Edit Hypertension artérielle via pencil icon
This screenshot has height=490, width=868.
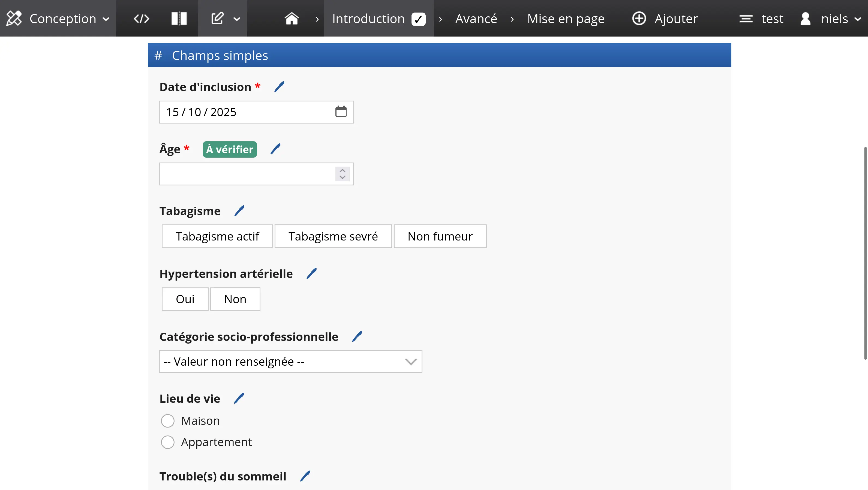click(312, 274)
